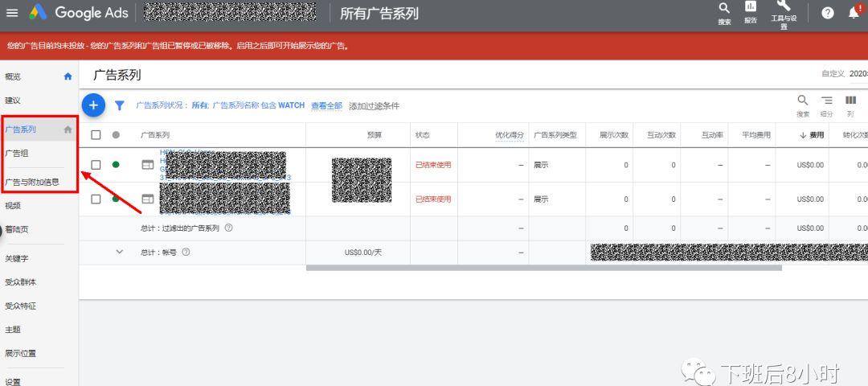The height and width of the screenshot is (386, 868).
Task: Click the 优化得分 column header
Action: tap(510, 134)
